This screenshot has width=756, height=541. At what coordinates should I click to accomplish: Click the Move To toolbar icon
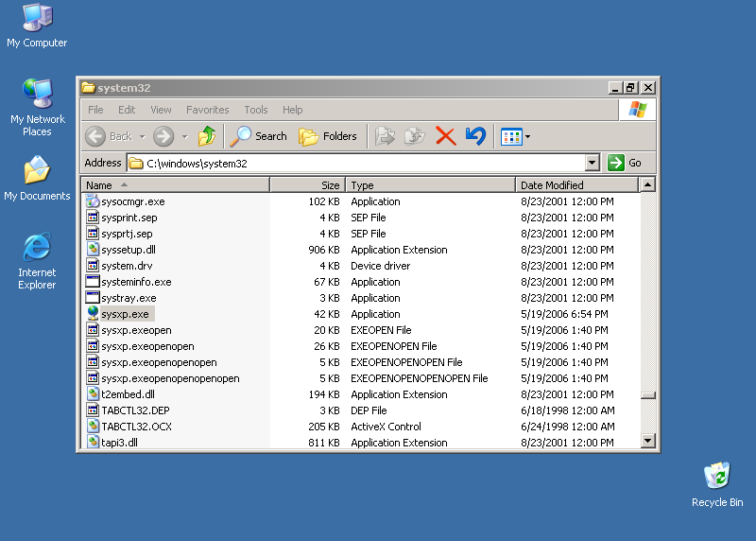[385, 136]
